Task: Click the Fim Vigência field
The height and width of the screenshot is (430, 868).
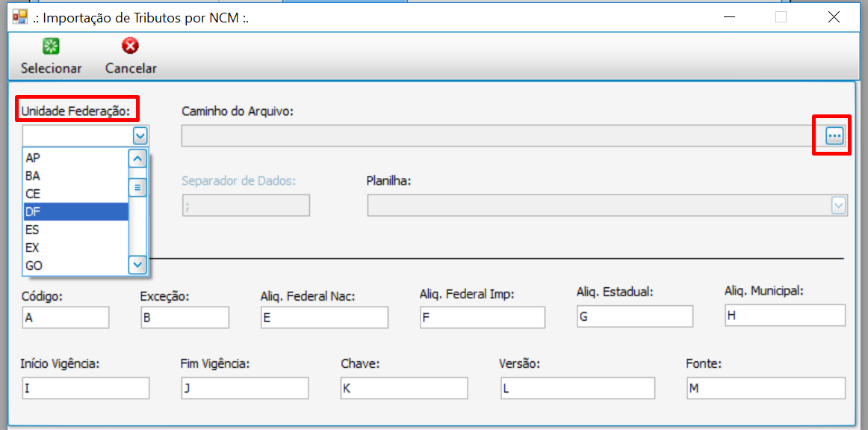Action: point(245,388)
